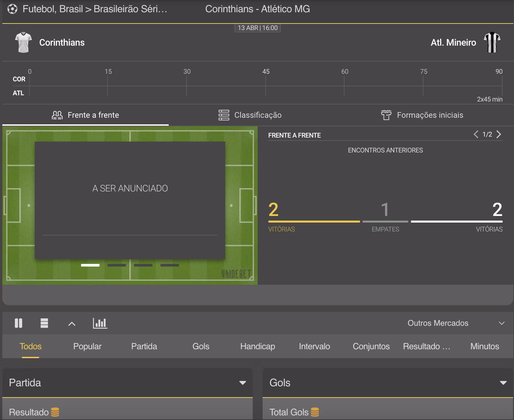514x420 pixels.
Task: Click the ENCONTROS ANTERIORES heading
Action: [x=385, y=150]
